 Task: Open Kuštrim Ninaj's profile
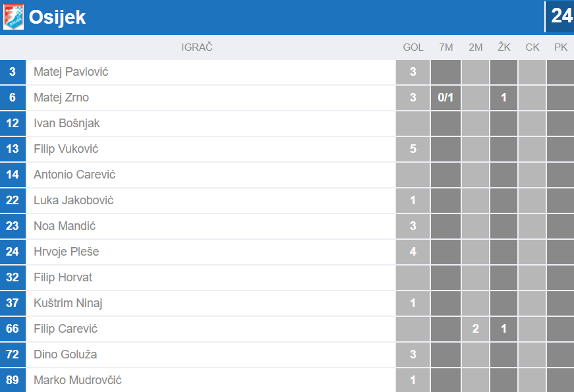click(68, 303)
